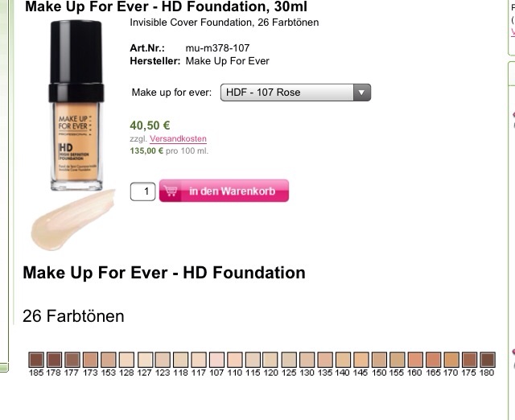This screenshot has width=515, height=420.
Task: Choose shade swatch 128
Action: 126,360
